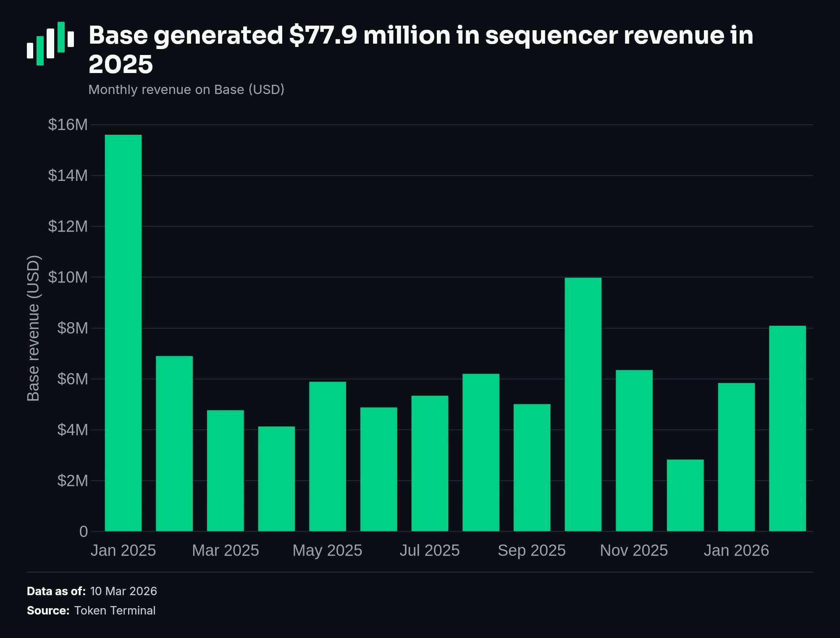Screen dimensions: 840x638
Task: Click the 'Jul 2025' x-axis label
Action: [430, 550]
